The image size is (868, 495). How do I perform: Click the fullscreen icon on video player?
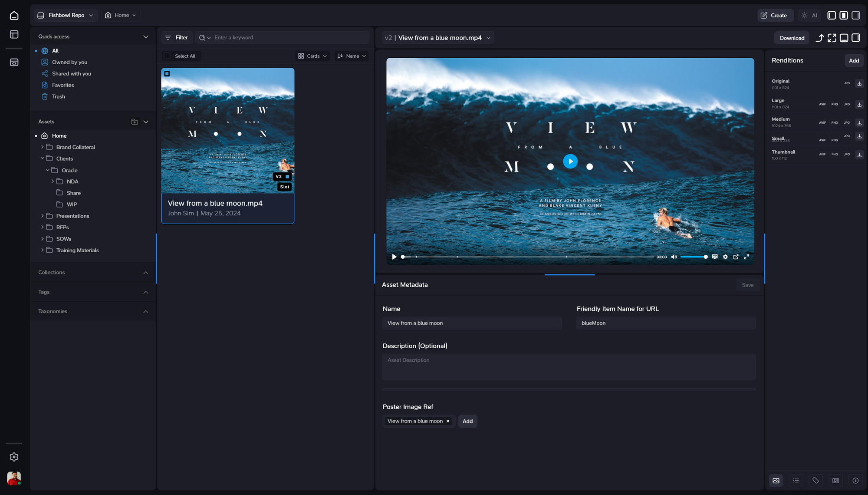click(x=746, y=257)
